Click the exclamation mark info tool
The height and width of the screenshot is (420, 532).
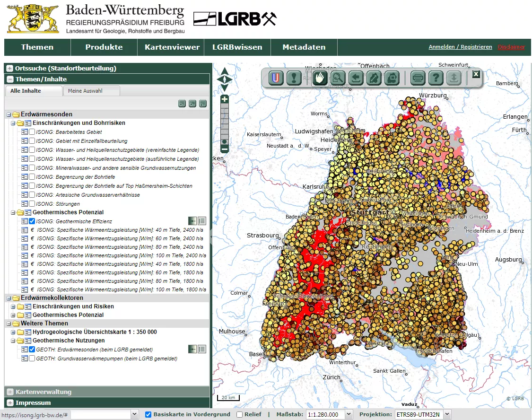click(294, 78)
